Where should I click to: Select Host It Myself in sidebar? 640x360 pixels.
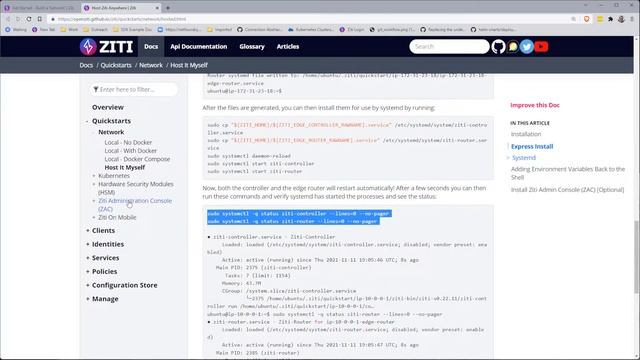pos(124,167)
